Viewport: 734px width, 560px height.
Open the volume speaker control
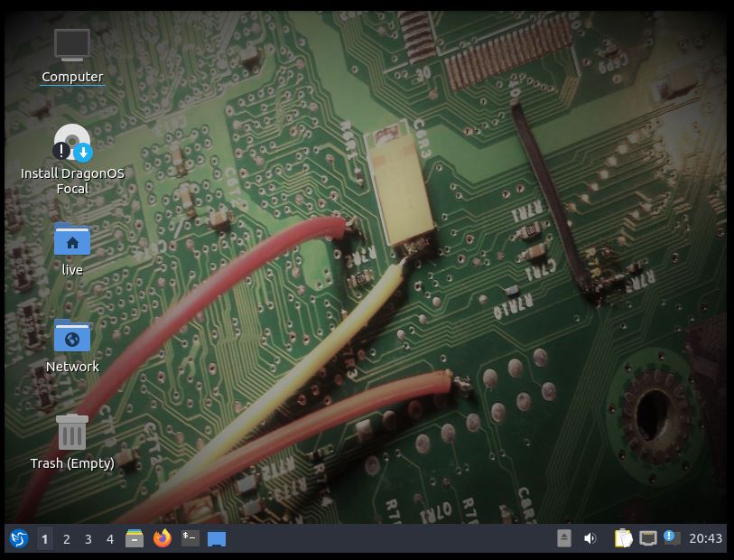(590, 538)
